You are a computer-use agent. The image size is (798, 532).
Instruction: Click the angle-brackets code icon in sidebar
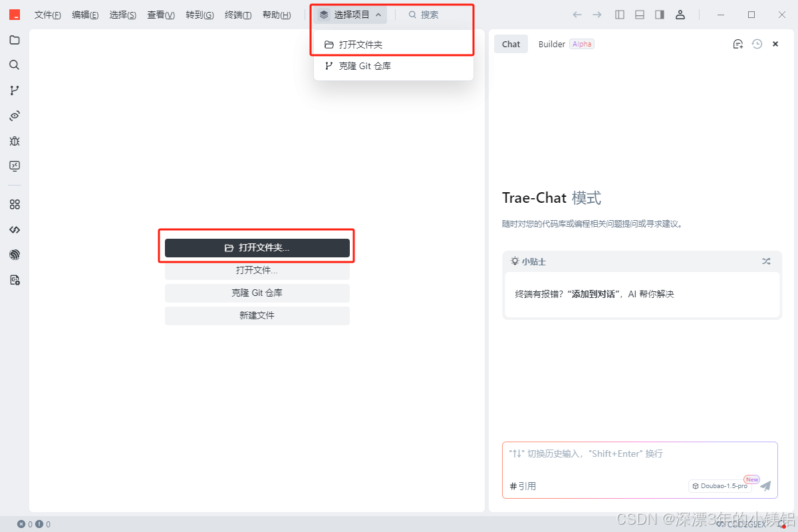(14, 230)
